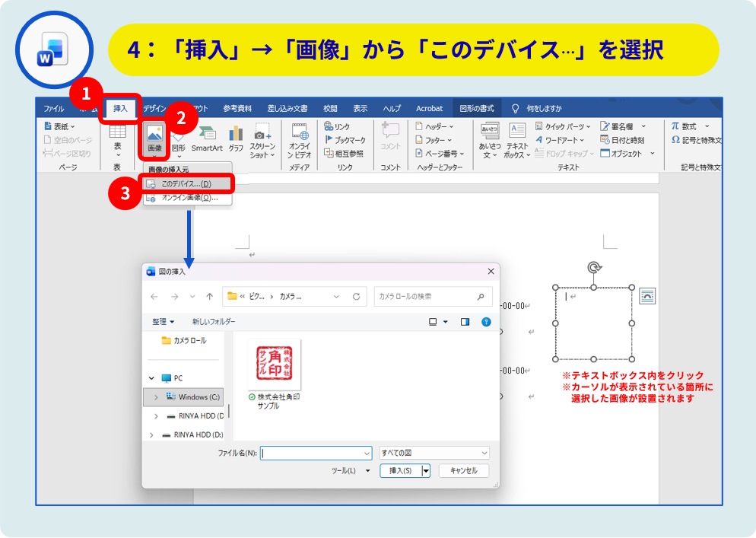This screenshot has height=538, width=756.
Task: Open the スクリーンショット tool
Action: (262, 139)
